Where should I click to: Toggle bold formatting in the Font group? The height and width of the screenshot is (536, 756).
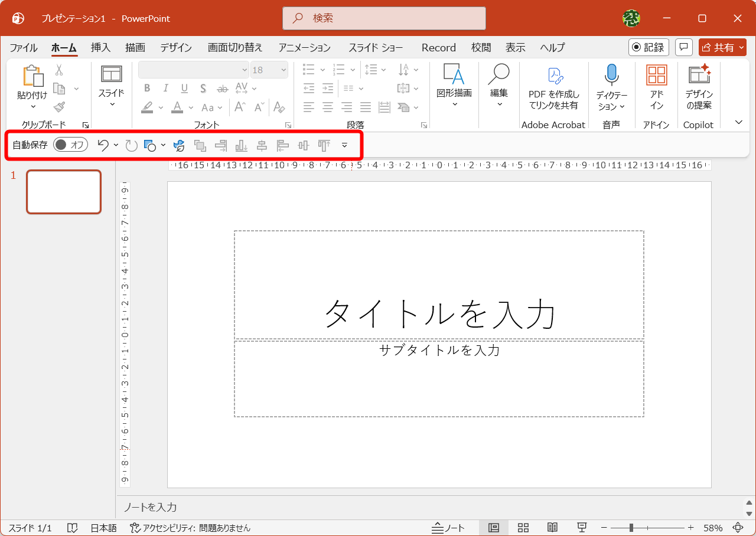coord(147,88)
